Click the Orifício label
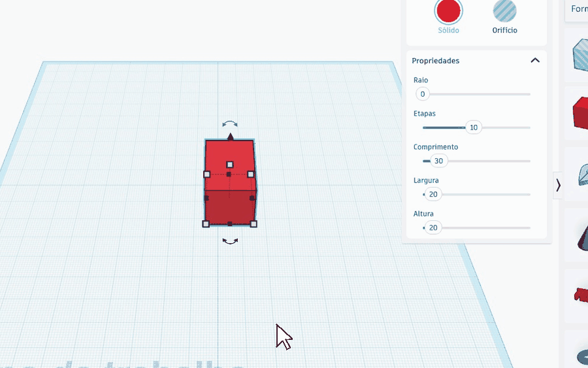 tap(505, 30)
